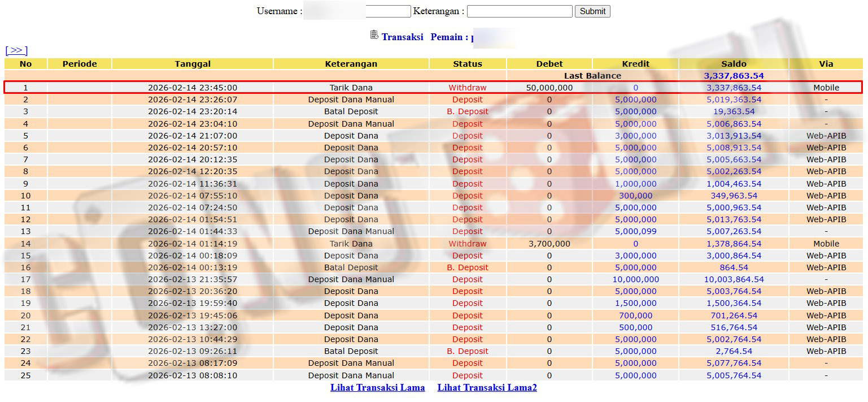This screenshot has height=402, width=868.
Task: Select the Mobile via cell in row 1
Action: 826,88
